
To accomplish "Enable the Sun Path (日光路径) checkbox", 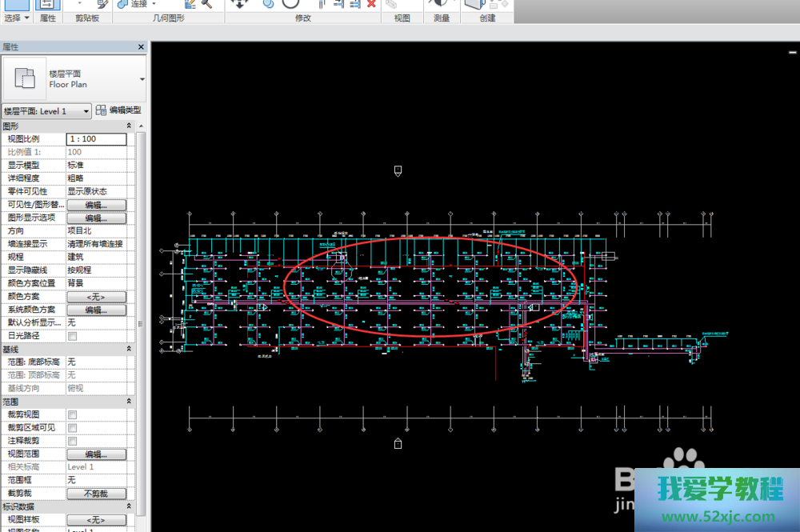I will [x=72, y=336].
